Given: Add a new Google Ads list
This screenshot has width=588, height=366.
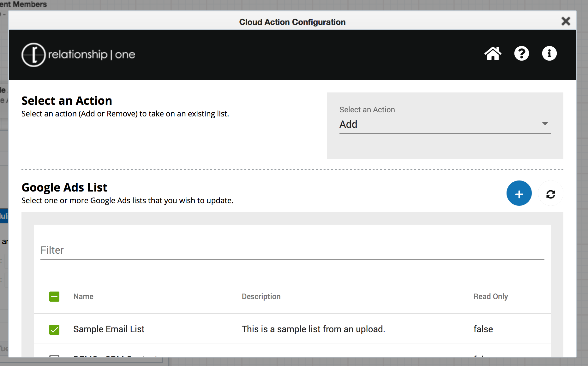Looking at the screenshot, I should 519,193.
